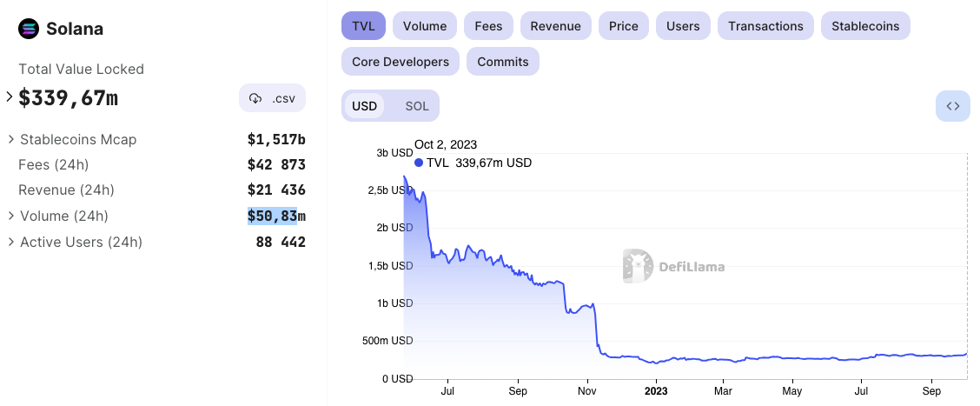Expand the Active Users (24h) row
Screen dimensions: 980x406
pos(10,242)
